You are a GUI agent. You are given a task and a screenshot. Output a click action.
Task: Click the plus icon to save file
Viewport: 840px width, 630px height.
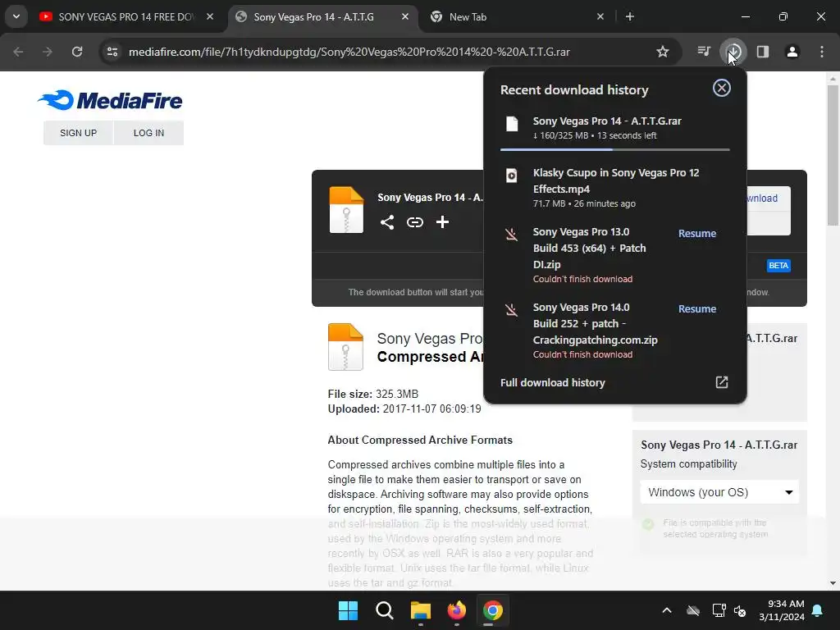[442, 221]
